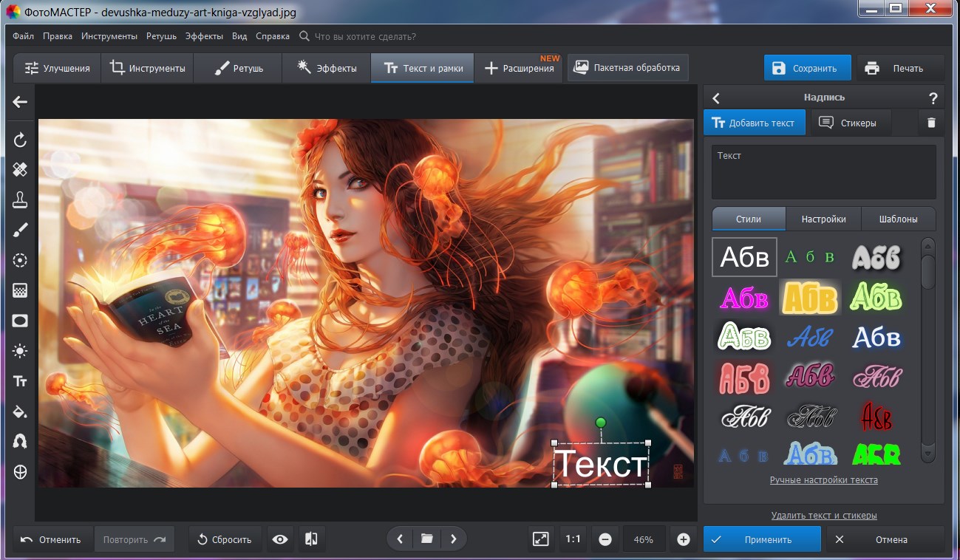Choose the blue italic script Абв style
Image resolution: width=960 pixels, height=560 pixels.
811,338
